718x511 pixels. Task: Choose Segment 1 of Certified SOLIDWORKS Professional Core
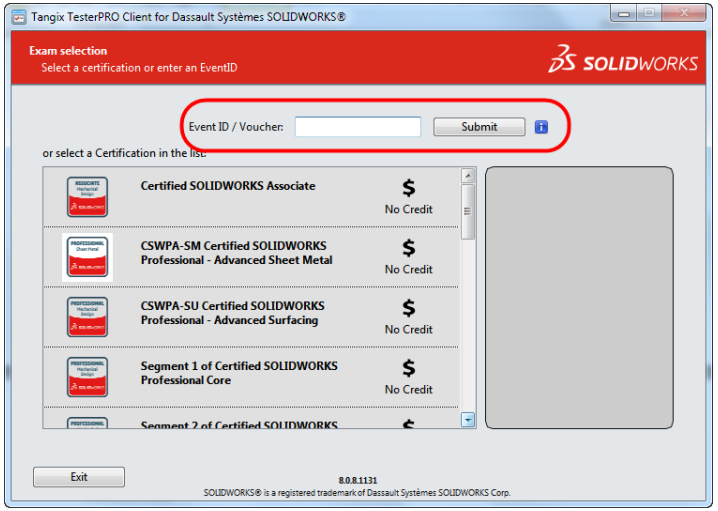pyautogui.click(x=239, y=373)
